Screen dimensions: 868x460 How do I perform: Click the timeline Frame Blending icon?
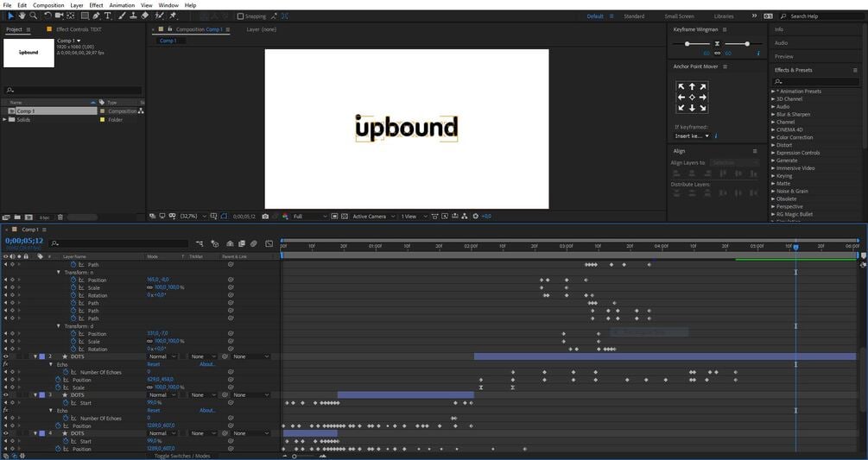[242, 243]
